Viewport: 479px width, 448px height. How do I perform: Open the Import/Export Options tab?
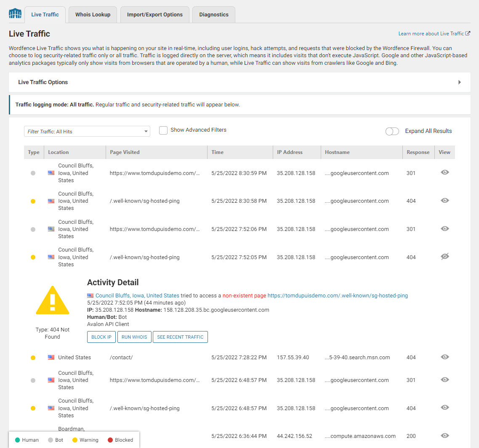[x=155, y=15]
